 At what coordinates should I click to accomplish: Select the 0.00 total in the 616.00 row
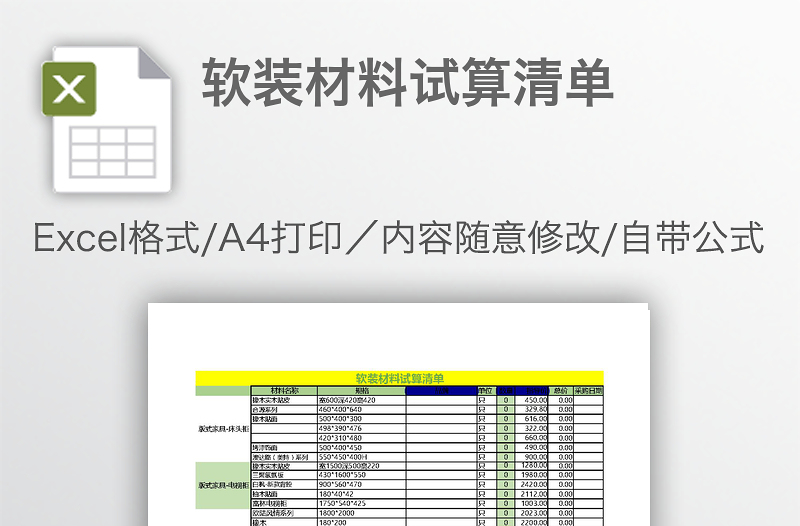pyautogui.click(x=561, y=419)
